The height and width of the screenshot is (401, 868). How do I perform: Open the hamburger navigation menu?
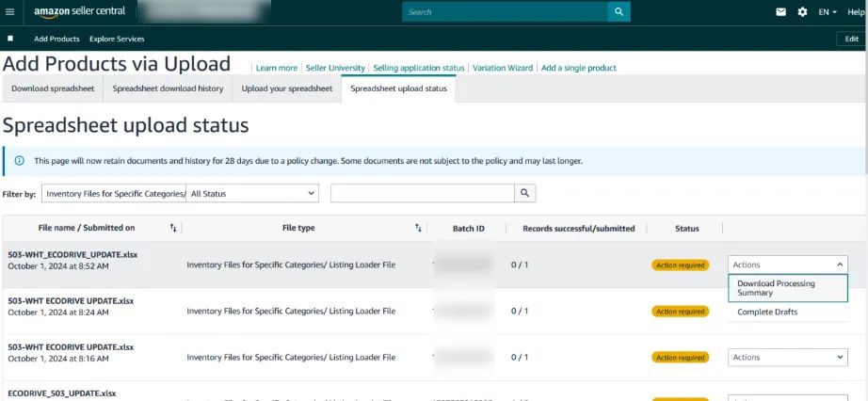[x=10, y=11]
